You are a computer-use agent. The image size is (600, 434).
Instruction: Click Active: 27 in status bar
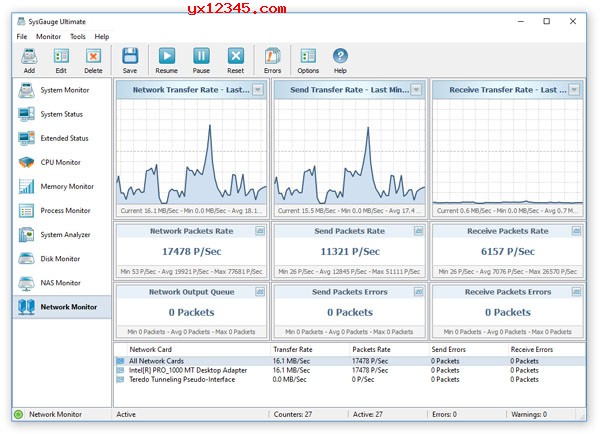368,414
